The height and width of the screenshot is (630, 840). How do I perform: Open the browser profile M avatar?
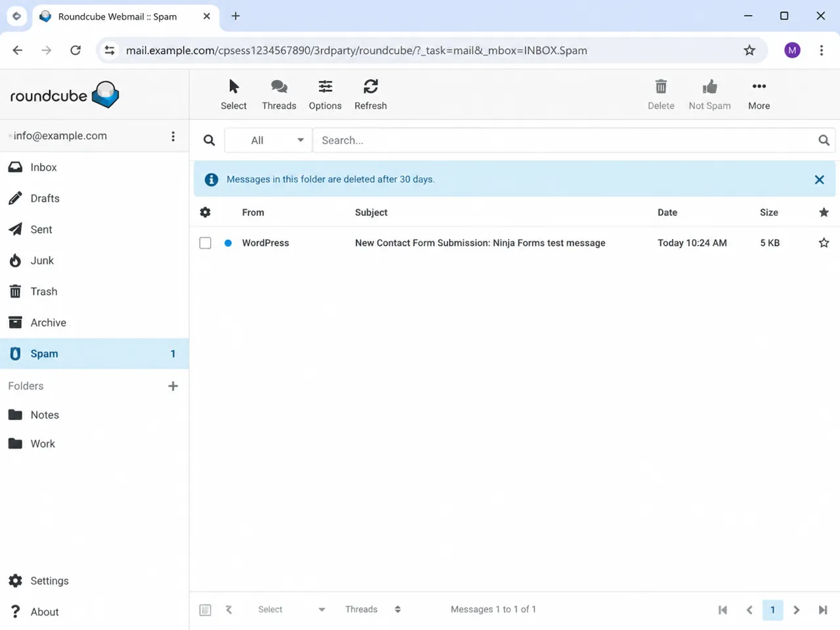click(x=792, y=51)
